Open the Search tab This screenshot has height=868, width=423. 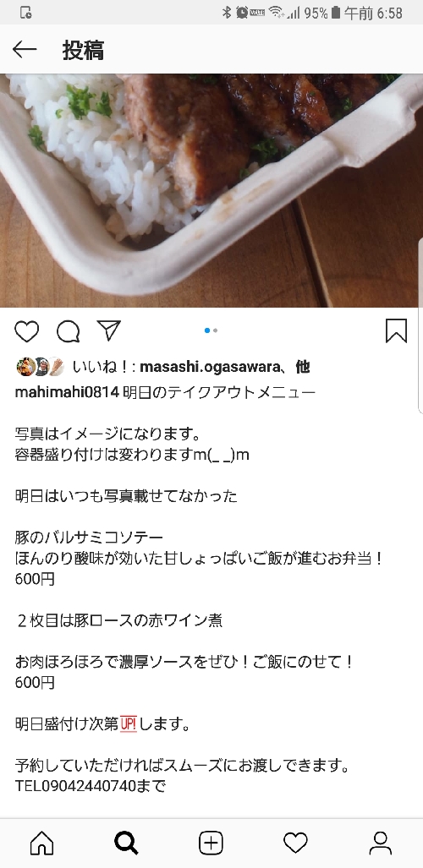[126, 843]
